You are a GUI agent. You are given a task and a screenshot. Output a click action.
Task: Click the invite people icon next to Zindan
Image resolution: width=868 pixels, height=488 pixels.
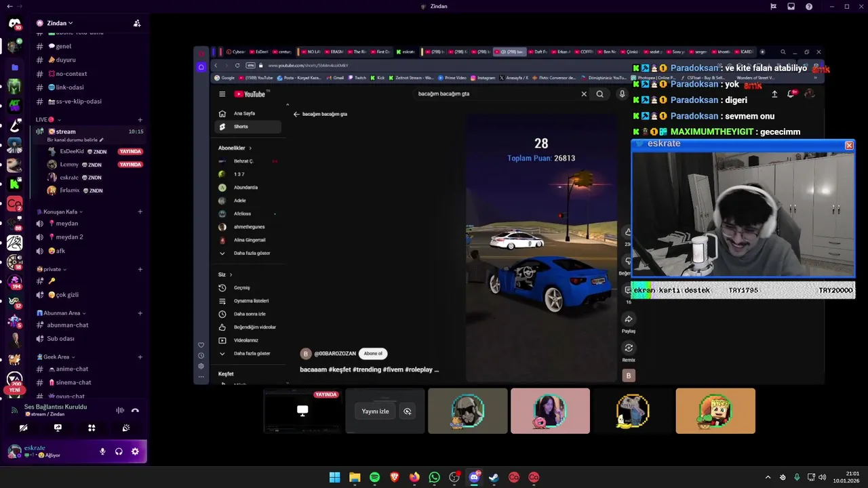(137, 23)
